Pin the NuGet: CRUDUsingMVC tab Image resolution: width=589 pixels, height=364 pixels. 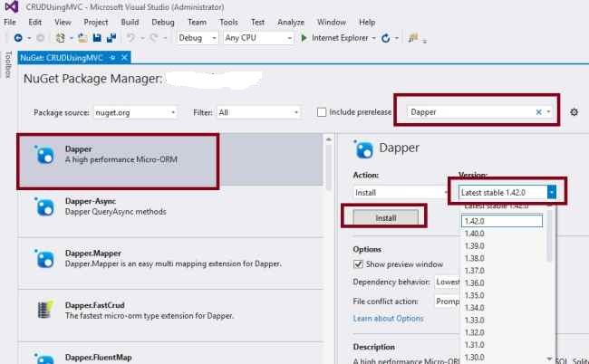pos(112,57)
